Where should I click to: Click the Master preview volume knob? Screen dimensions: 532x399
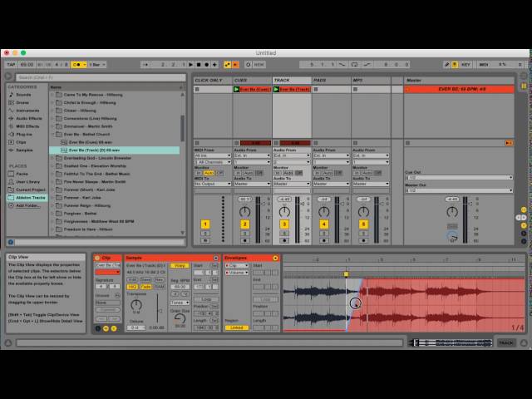452,236
